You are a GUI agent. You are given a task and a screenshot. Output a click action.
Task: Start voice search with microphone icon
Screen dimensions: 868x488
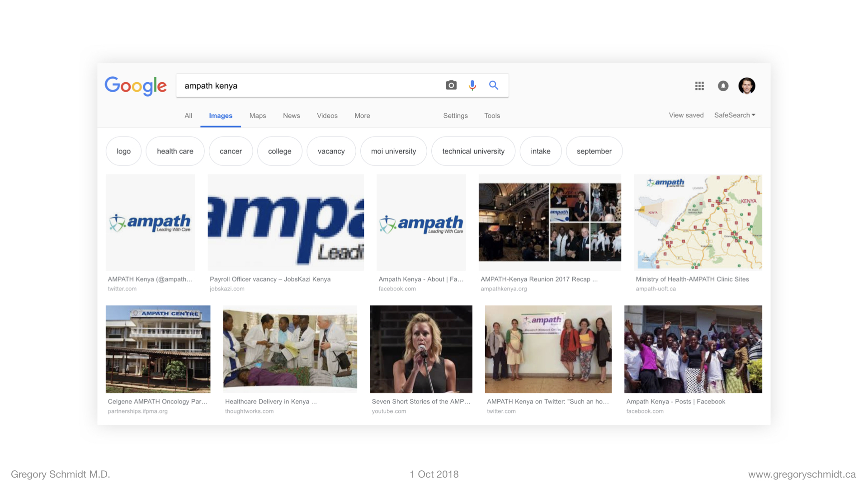[472, 85]
